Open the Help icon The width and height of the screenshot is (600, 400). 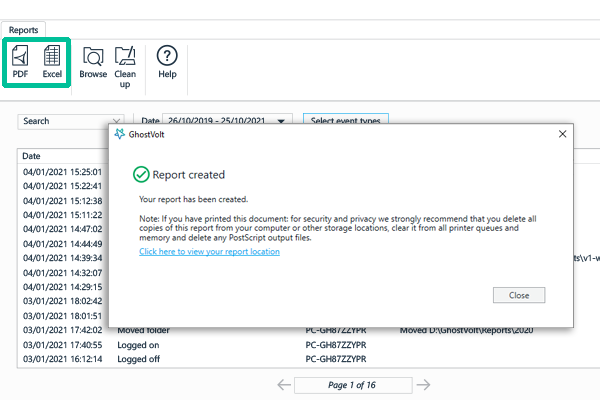167,62
